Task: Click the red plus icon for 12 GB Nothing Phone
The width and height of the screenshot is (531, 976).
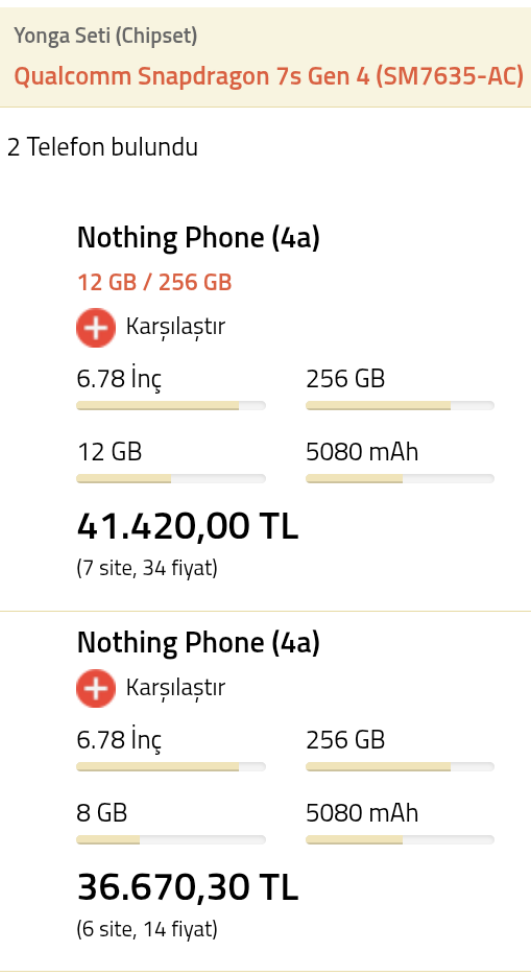Action: (96, 327)
